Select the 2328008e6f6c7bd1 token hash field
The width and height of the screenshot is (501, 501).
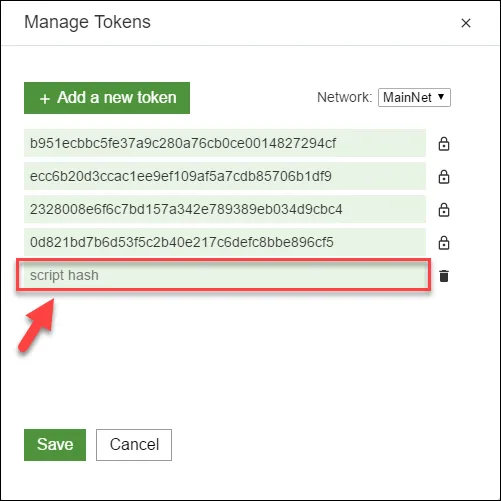[x=225, y=209]
